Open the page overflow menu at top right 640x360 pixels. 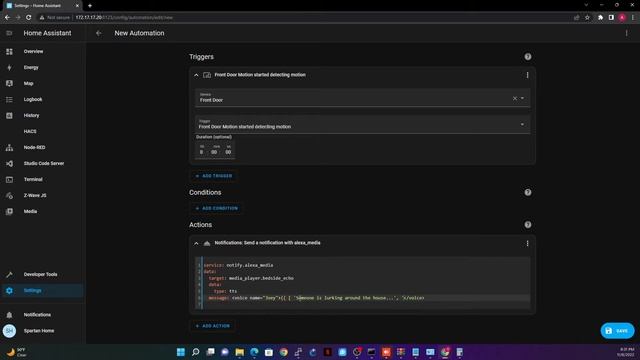point(627,33)
